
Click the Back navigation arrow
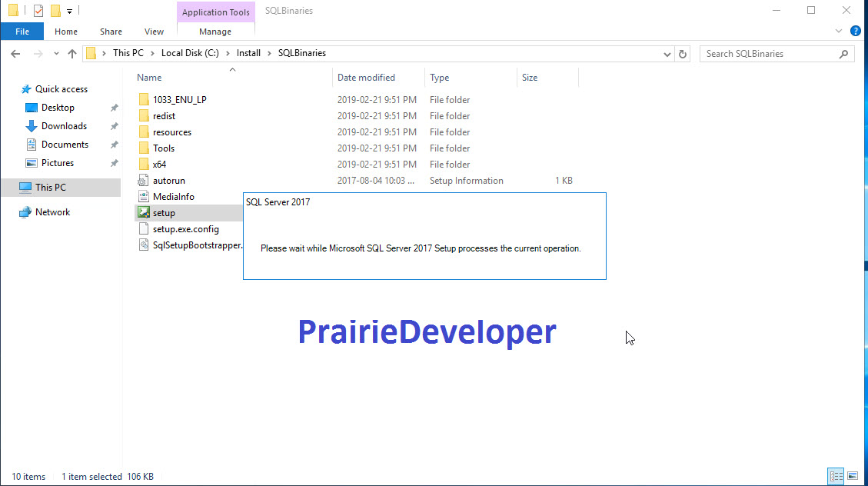[15, 54]
